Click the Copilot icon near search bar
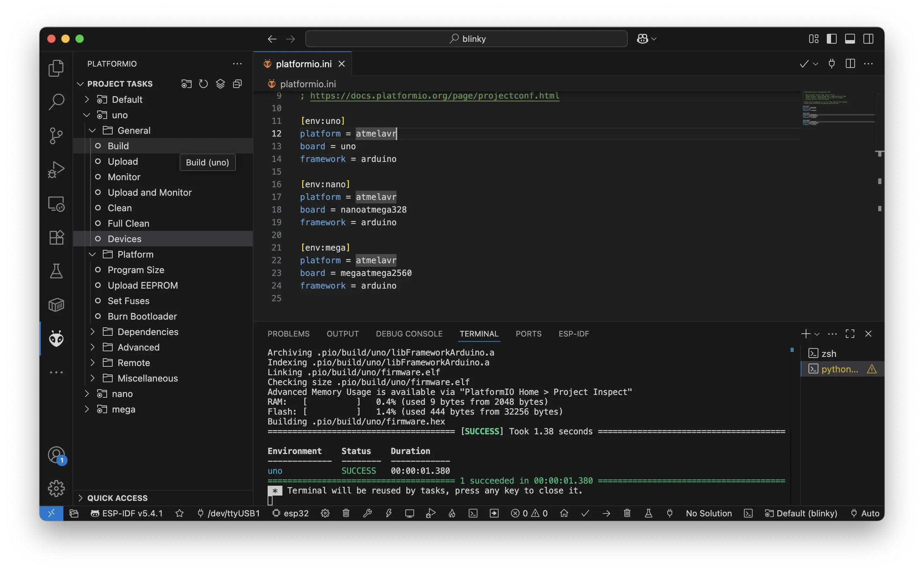This screenshot has width=924, height=573. [642, 39]
